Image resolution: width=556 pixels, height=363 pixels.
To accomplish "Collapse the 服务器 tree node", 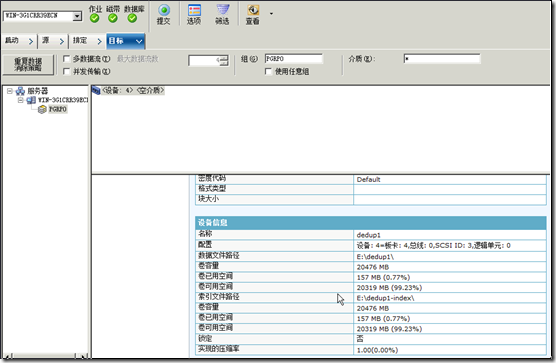I will pos(10,91).
